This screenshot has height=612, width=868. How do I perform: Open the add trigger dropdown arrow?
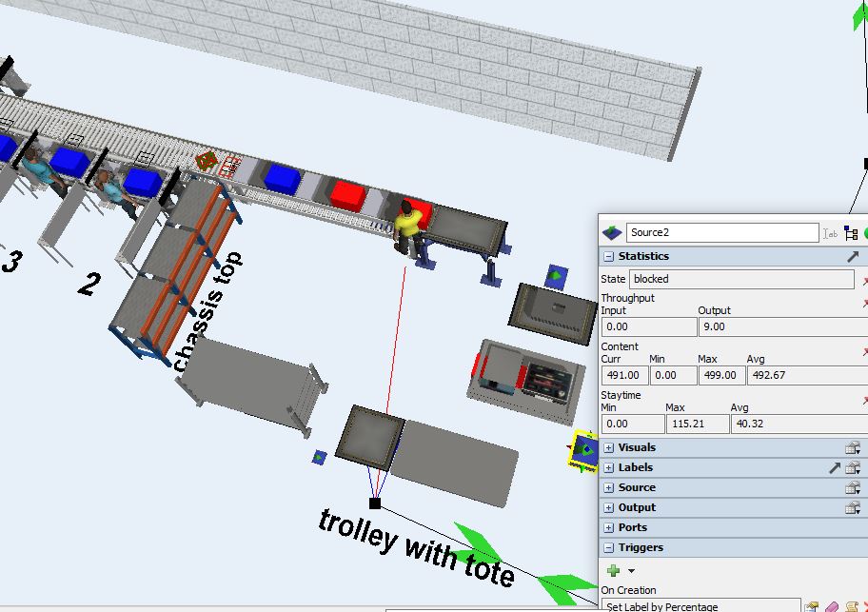[x=631, y=571]
